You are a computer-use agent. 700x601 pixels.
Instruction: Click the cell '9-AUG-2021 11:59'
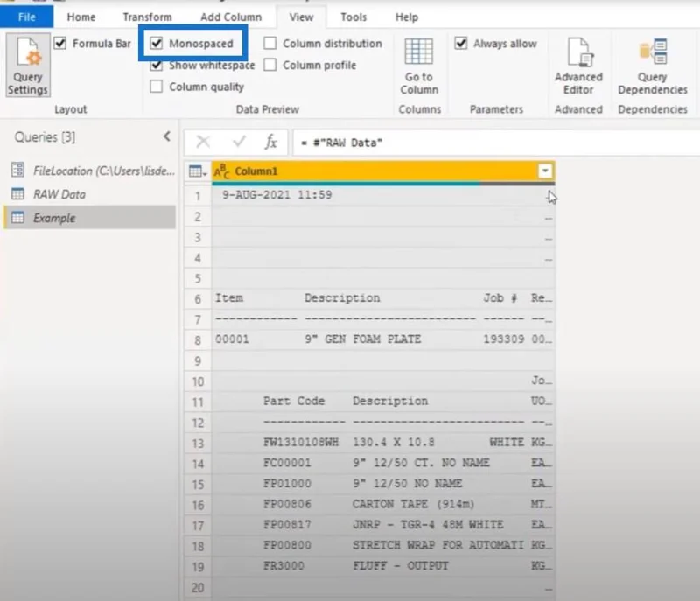pyautogui.click(x=383, y=195)
